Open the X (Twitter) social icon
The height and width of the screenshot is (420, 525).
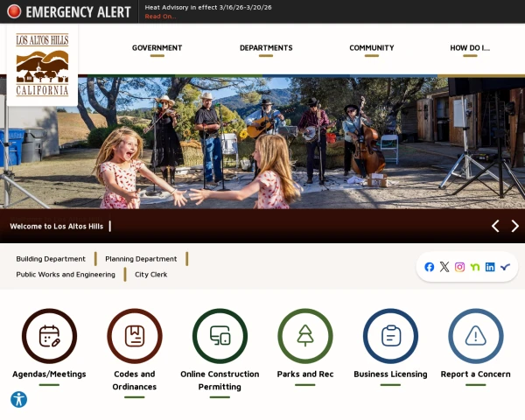click(x=444, y=267)
